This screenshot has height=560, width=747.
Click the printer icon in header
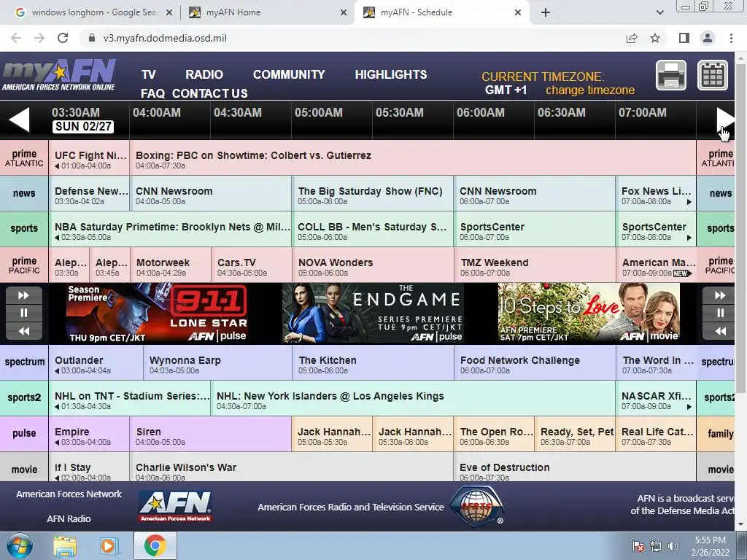671,75
